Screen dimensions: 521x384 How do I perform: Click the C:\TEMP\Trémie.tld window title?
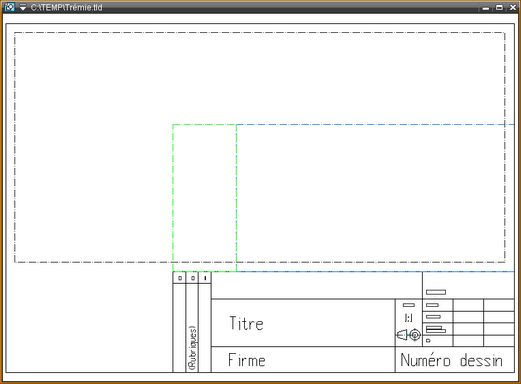[x=66, y=7]
